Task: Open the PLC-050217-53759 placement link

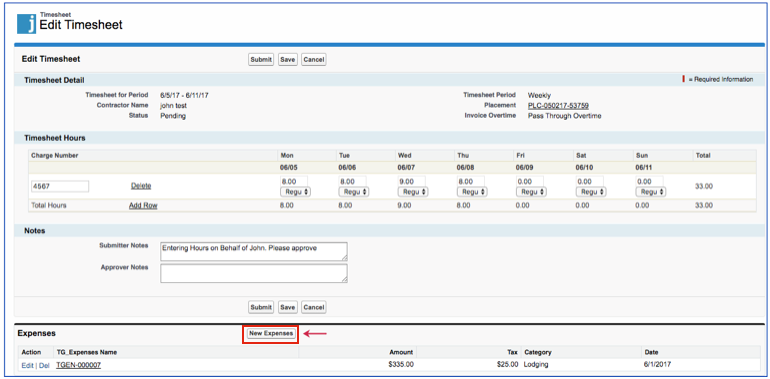Action: 558,106
